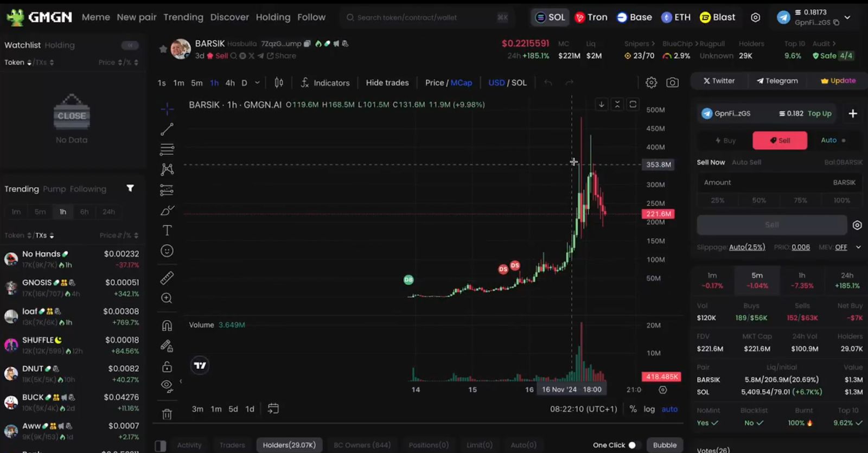
Task: Expand the Snipers details
Action: (x=639, y=43)
